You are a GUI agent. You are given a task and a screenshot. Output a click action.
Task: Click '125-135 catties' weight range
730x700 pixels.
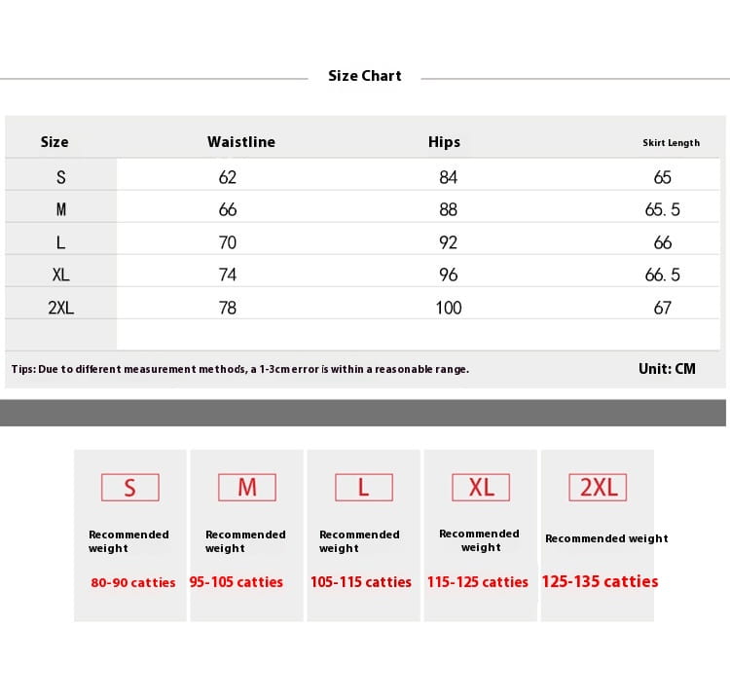[601, 581]
